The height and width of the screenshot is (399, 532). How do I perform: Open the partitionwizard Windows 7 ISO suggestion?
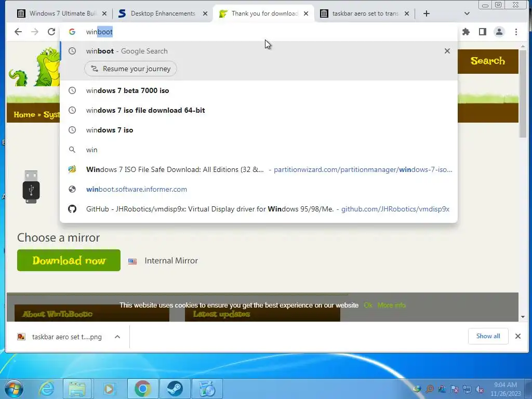(259, 169)
